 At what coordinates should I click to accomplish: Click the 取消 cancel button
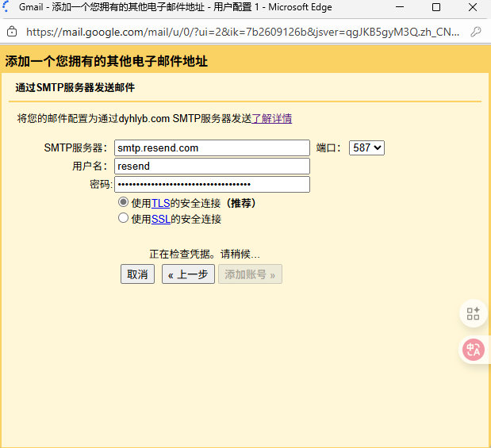coord(137,274)
